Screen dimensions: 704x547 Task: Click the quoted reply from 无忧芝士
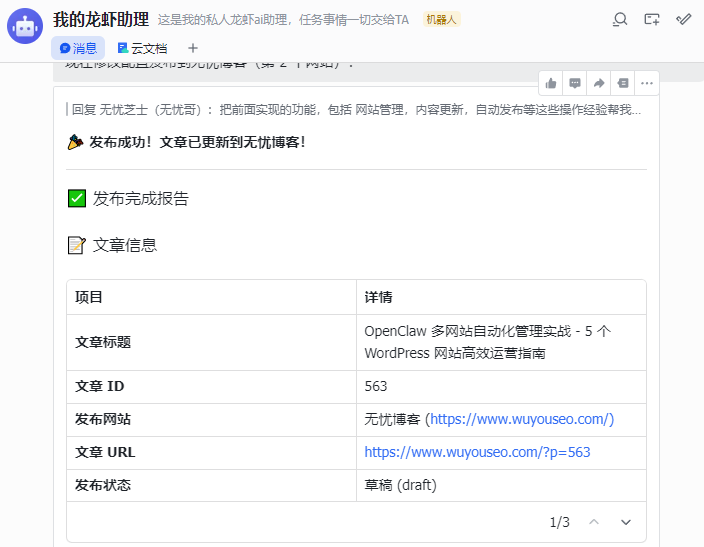pyautogui.click(x=356, y=110)
